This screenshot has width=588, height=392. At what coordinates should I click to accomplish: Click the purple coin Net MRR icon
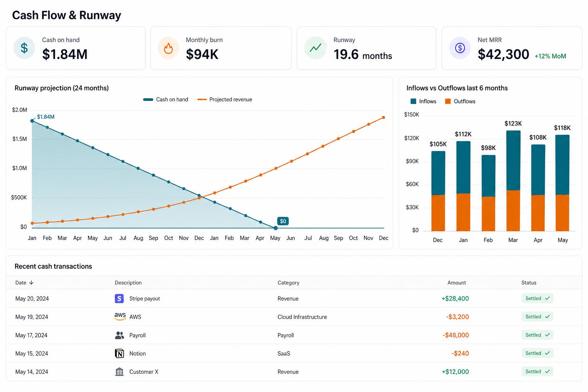coord(460,48)
